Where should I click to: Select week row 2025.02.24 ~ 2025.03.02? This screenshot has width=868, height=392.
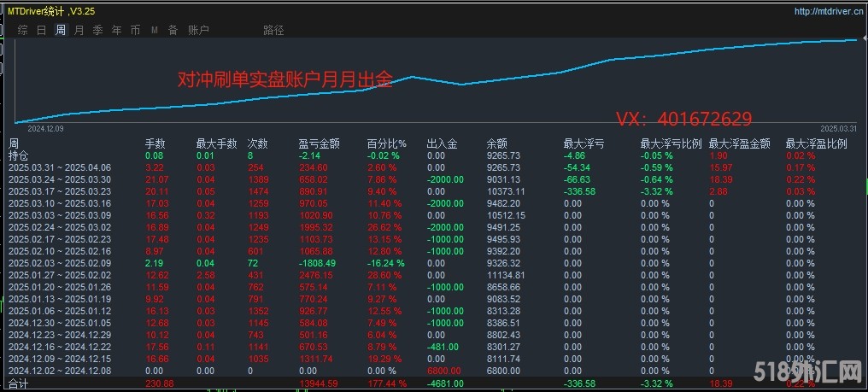pyautogui.click(x=60, y=227)
